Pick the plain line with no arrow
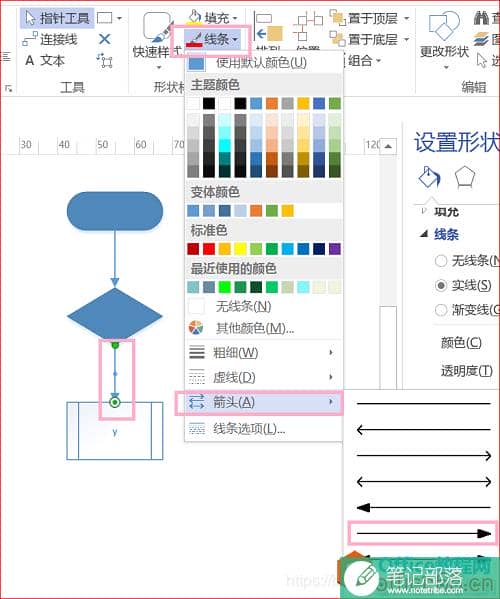 (423, 403)
